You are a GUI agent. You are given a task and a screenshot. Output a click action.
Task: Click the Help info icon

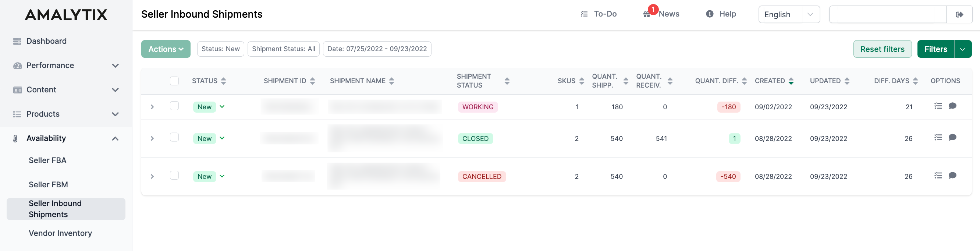710,14
